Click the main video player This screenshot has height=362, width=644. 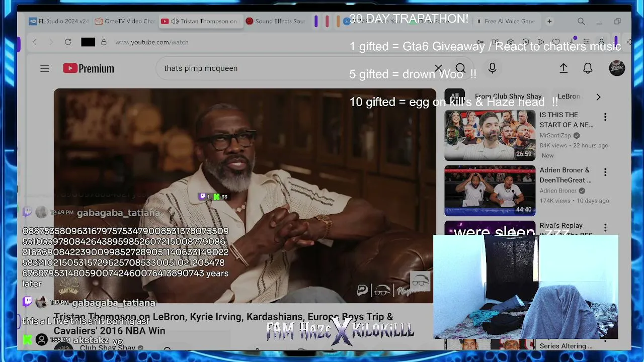coord(245,196)
